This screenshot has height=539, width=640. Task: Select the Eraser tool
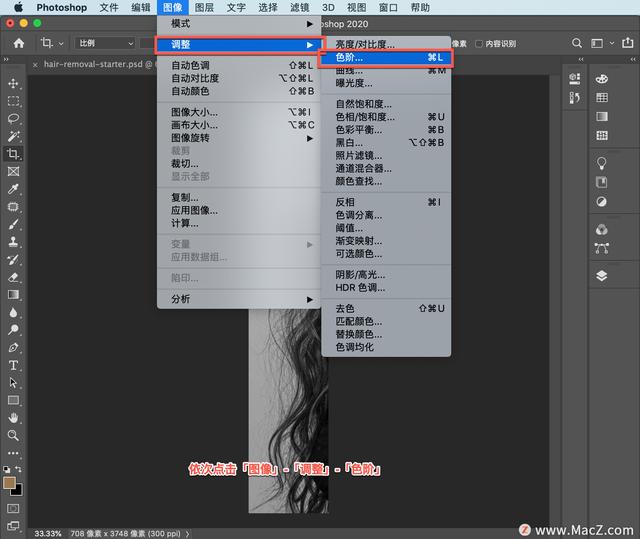click(x=13, y=277)
